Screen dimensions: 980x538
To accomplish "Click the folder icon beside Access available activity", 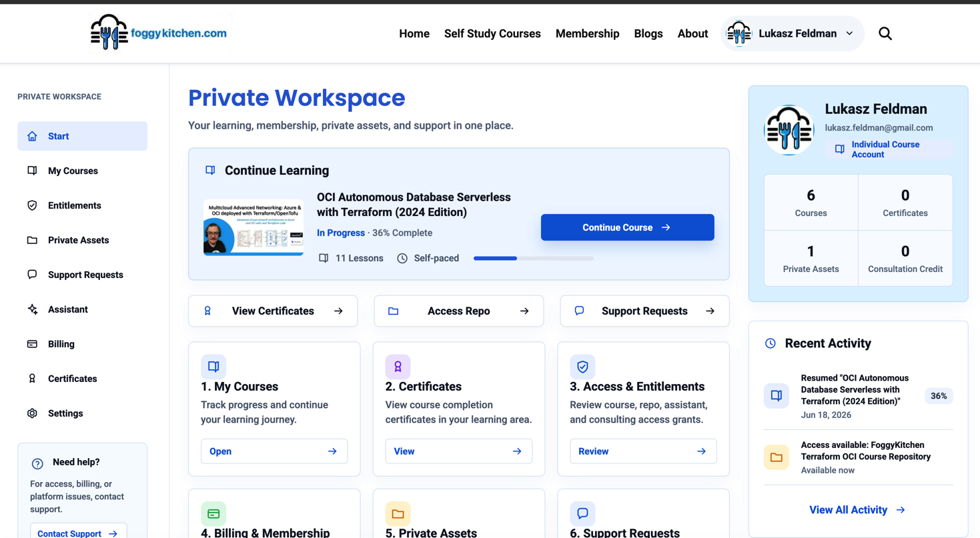I will tap(777, 457).
